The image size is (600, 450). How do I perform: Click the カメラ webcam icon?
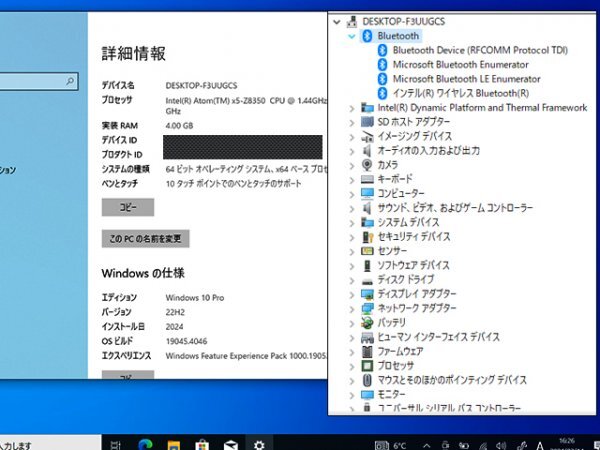pyautogui.click(x=367, y=165)
